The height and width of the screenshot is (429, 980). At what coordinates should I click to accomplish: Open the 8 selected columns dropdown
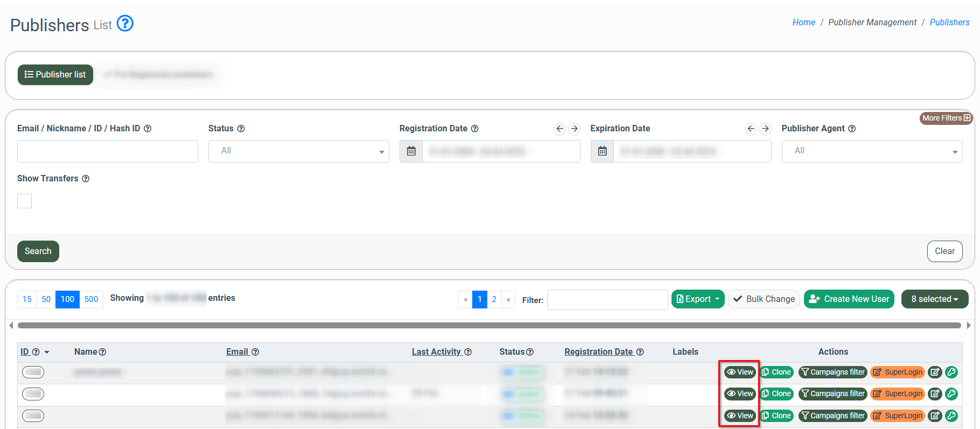934,299
